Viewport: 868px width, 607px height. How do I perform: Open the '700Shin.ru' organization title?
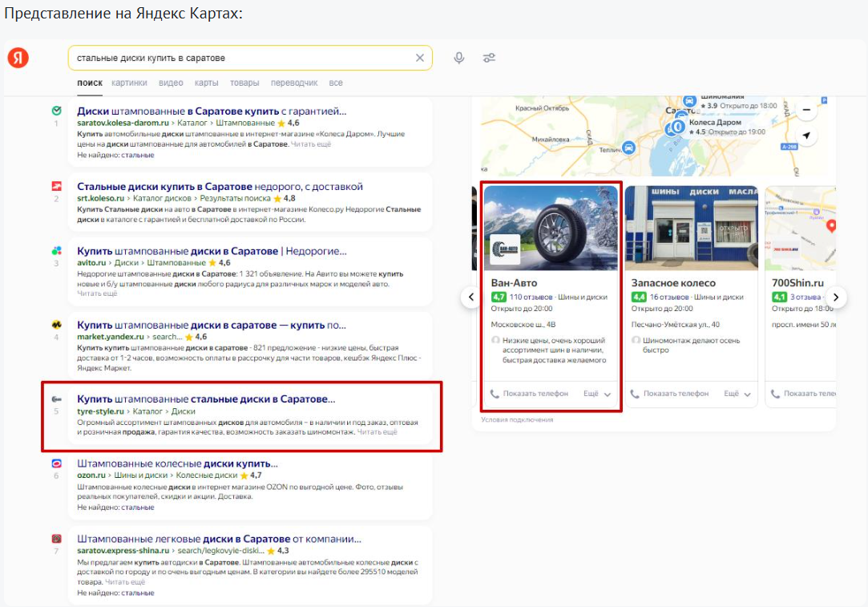click(x=797, y=282)
